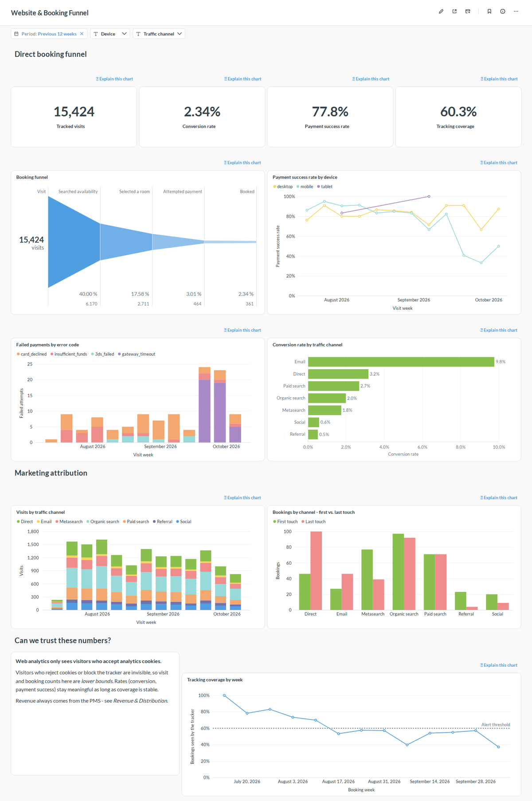Click the Alert threshold label
The width and height of the screenshot is (532, 801).
pyautogui.click(x=496, y=725)
